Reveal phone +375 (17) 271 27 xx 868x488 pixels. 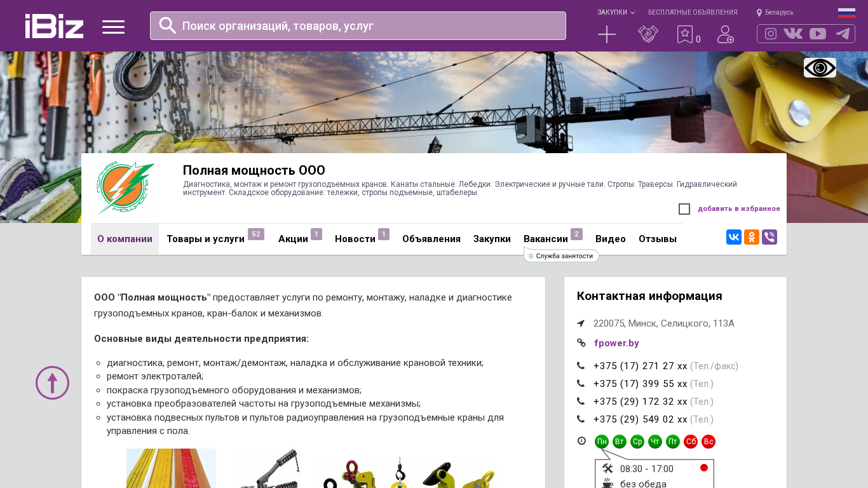[640, 366]
